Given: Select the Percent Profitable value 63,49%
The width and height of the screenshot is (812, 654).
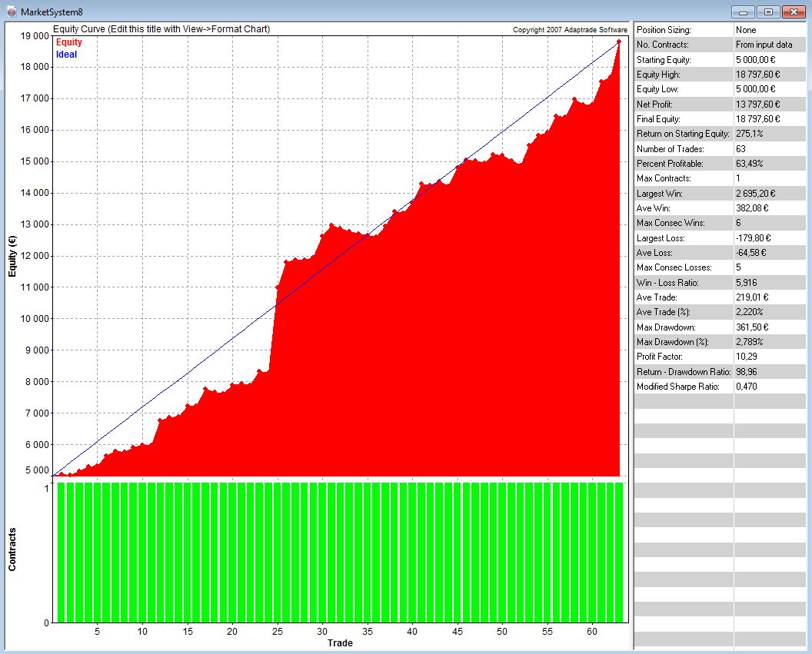Looking at the screenshot, I should tap(751, 164).
